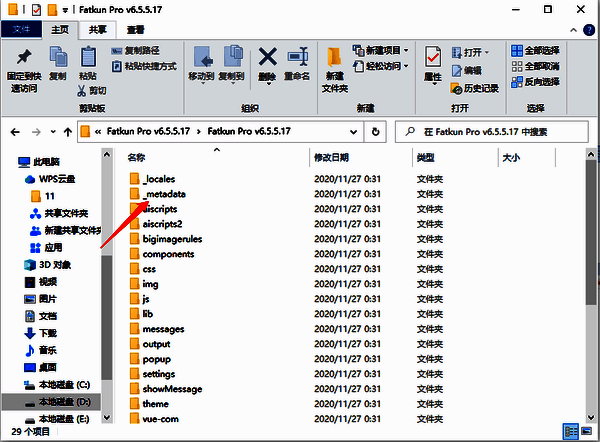Open Music (音乐) in sidebar

point(40,350)
